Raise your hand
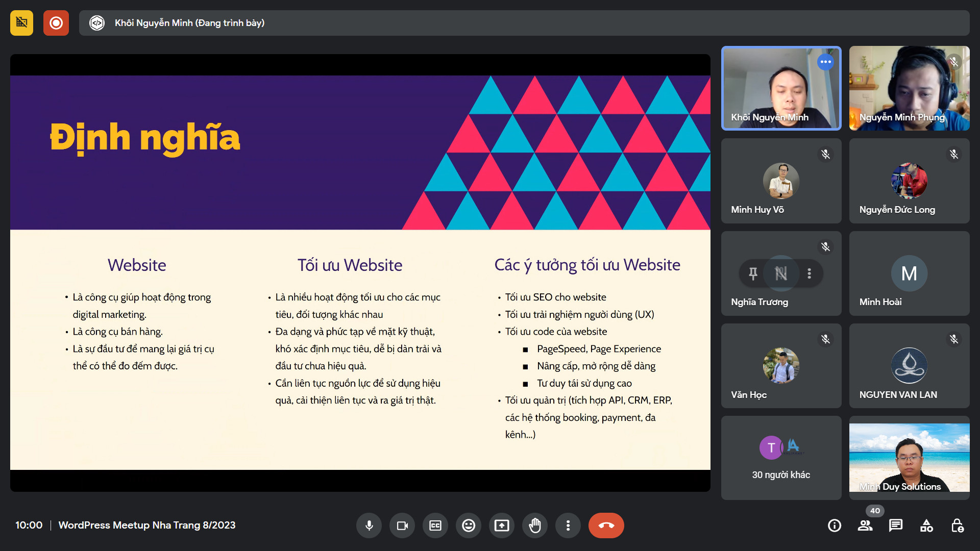 click(x=535, y=525)
